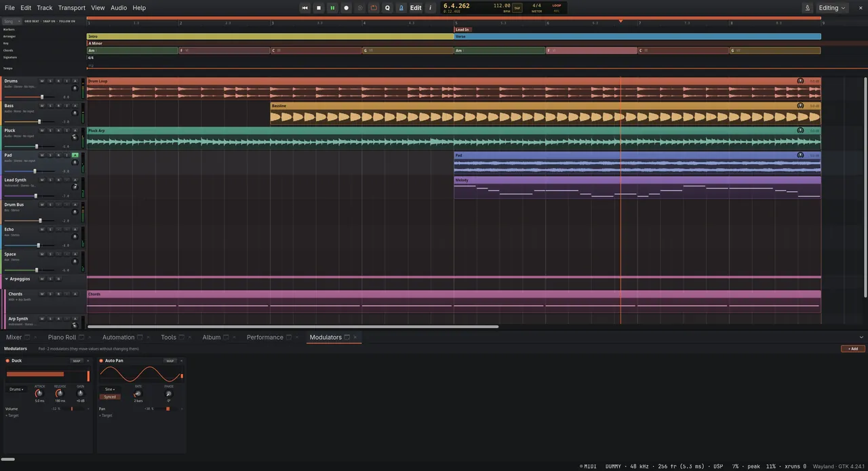This screenshot has width=868, height=471.
Task: Open the info 'i' button in toolbar
Action: click(430, 8)
